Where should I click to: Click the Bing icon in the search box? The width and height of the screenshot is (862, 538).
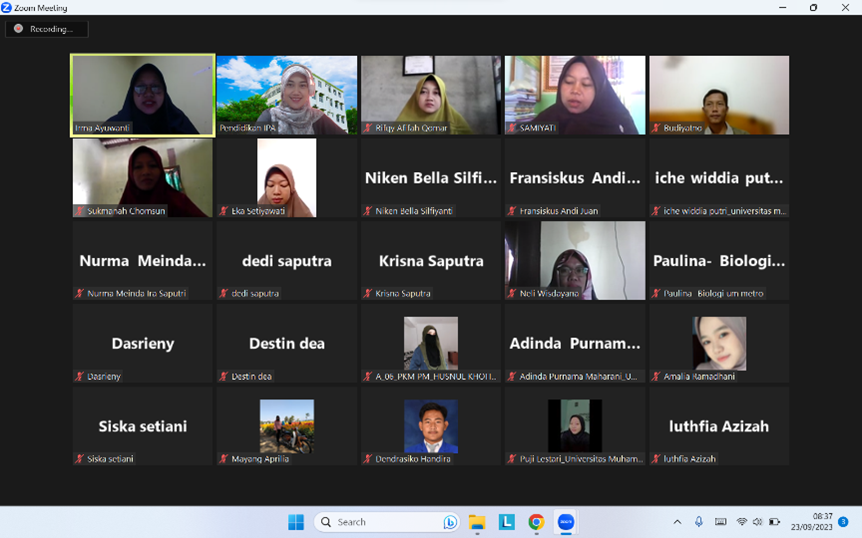click(x=450, y=522)
